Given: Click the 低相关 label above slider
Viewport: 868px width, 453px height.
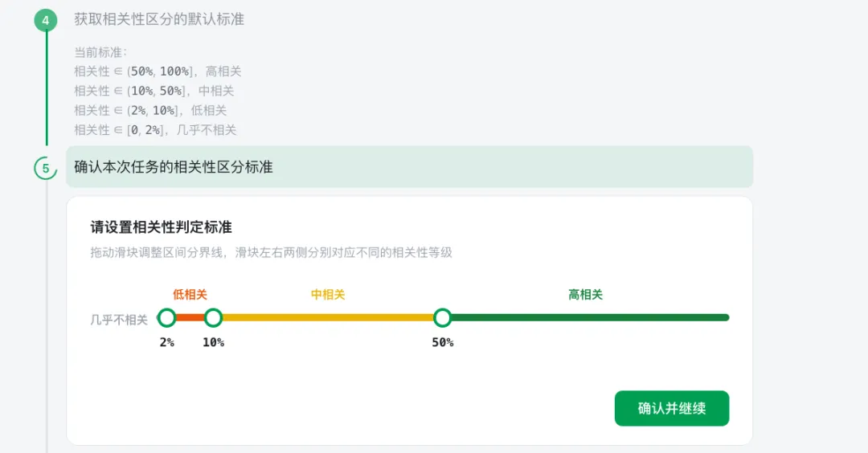Looking at the screenshot, I should click(x=190, y=295).
